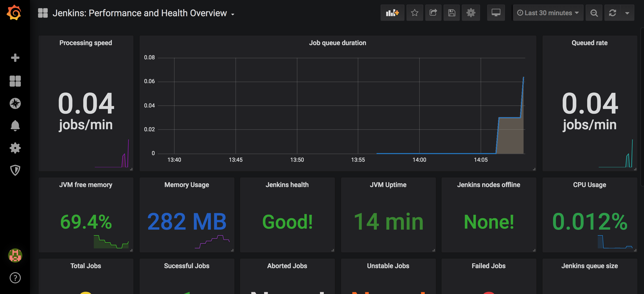Open the Server Admin shield icon
Image resolution: width=644 pixels, height=294 pixels.
[15, 170]
